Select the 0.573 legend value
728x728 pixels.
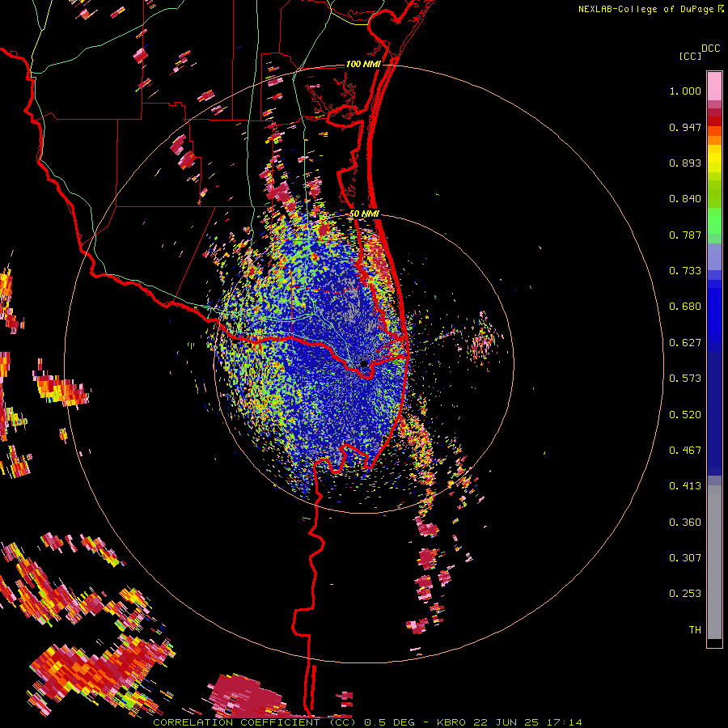point(685,379)
